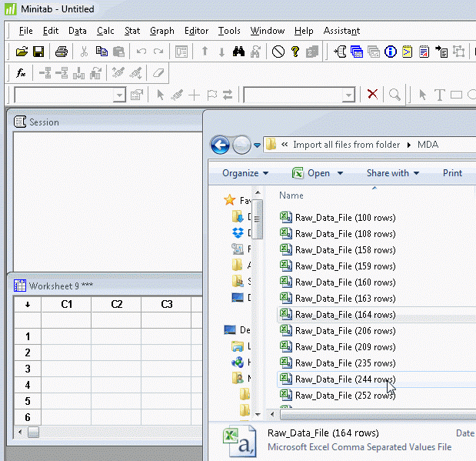The height and width of the screenshot is (461, 476).
Task: Click the Print button in file dialog
Action: 452,173
